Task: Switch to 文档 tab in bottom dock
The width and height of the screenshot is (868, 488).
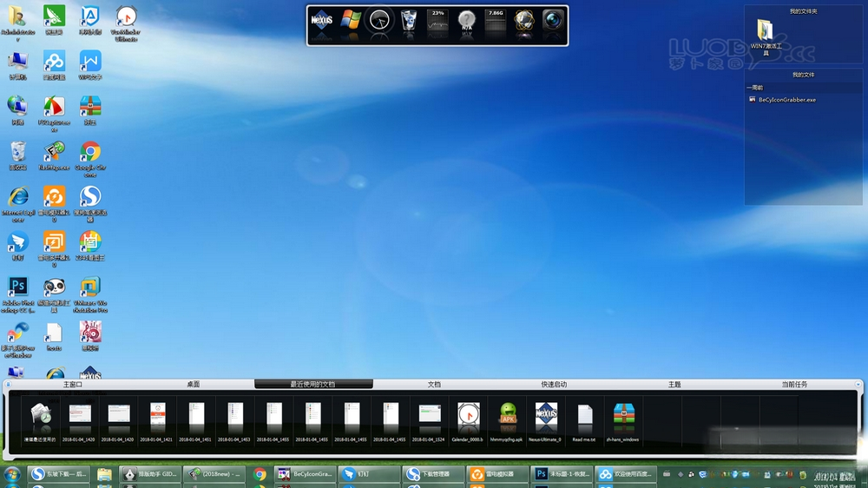Action: coord(434,384)
